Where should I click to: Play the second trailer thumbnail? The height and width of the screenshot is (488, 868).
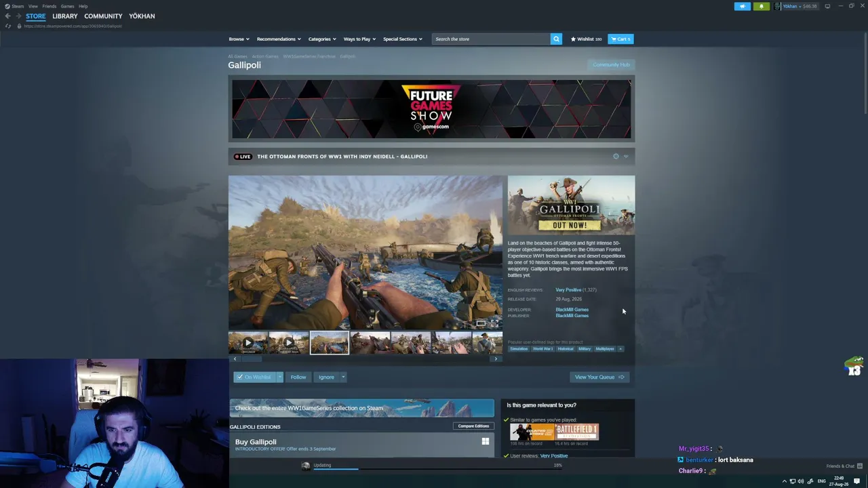coord(288,343)
